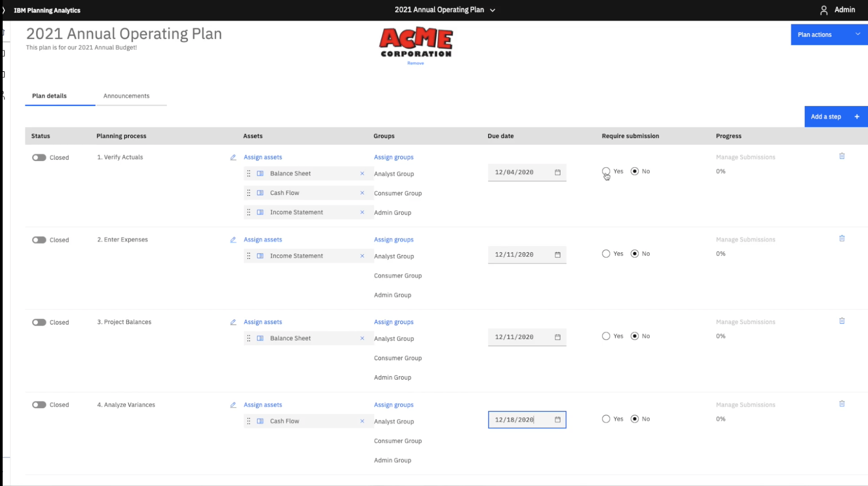Image resolution: width=868 pixels, height=486 pixels.
Task: Select Yes for Enter Expenses submission
Action: point(606,253)
